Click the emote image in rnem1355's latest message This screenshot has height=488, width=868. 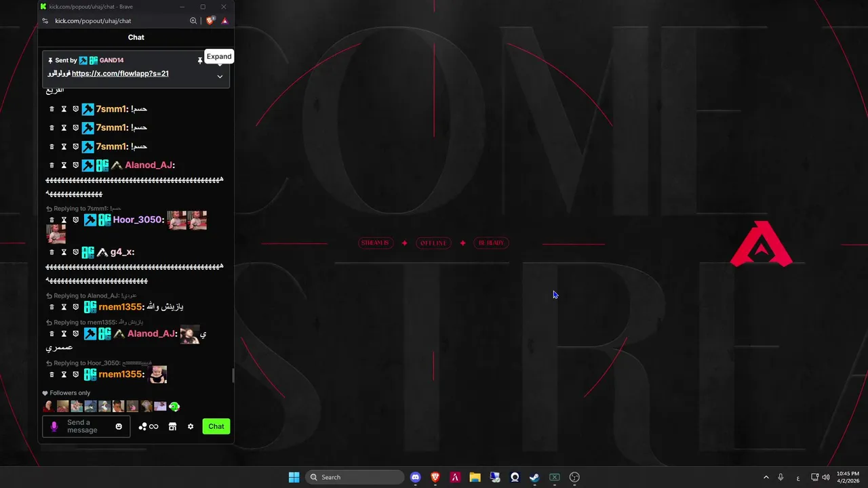tap(158, 374)
